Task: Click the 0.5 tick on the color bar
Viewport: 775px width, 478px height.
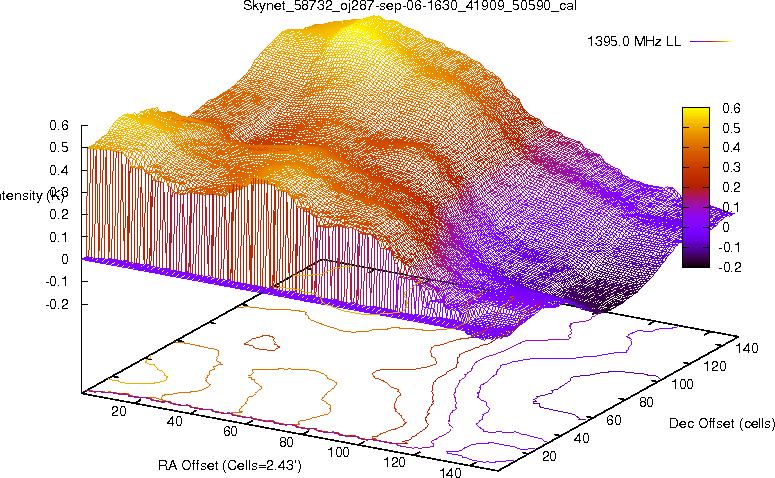Action: pos(731,128)
